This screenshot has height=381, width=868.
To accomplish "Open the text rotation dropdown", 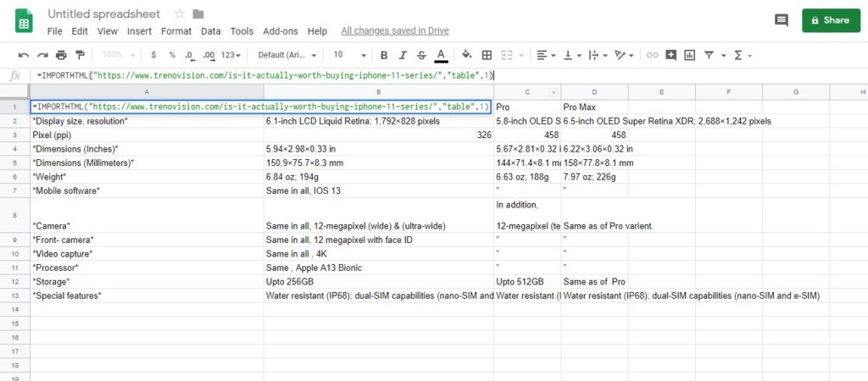I will click(x=624, y=55).
